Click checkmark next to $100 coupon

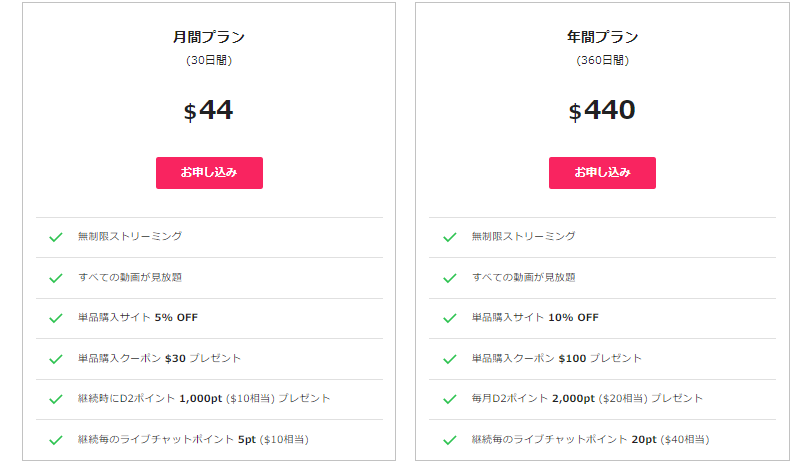pos(450,358)
